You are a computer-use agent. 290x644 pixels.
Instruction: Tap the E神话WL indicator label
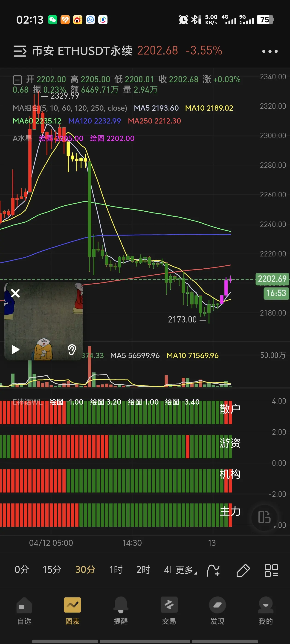pos(28,402)
